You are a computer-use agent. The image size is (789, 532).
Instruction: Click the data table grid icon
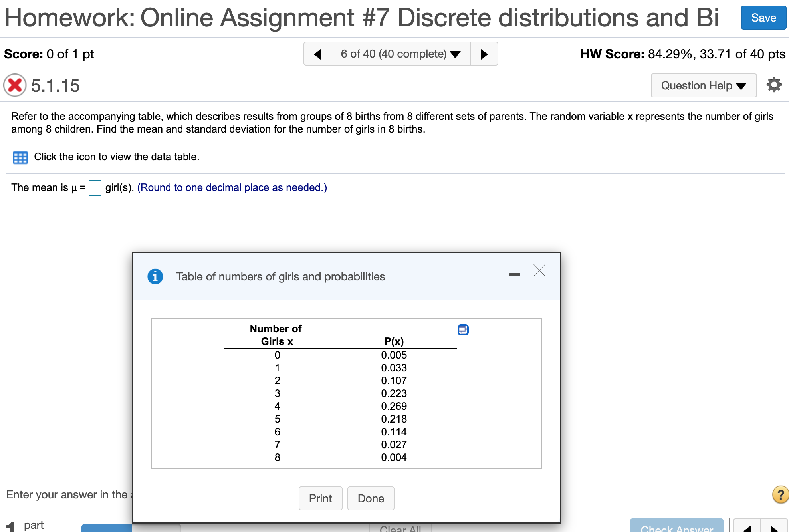pos(20,157)
